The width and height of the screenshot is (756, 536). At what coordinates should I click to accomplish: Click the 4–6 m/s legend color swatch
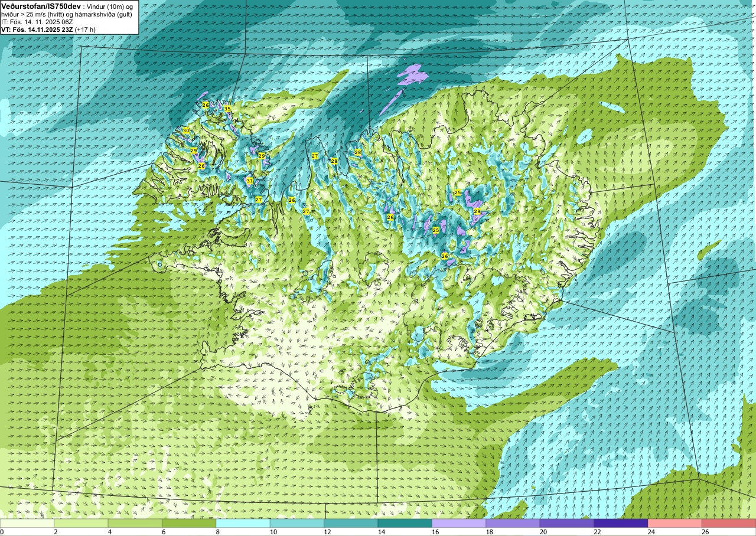tap(135, 523)
